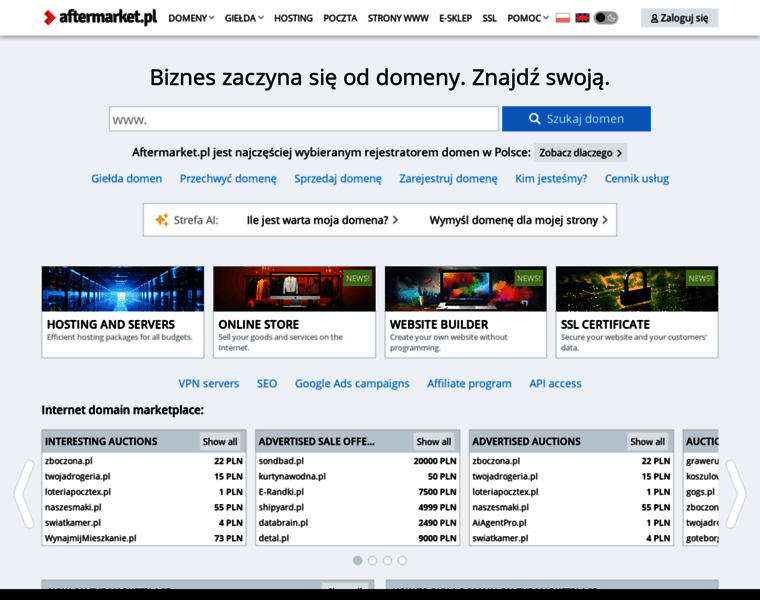Open the Website Builder card image
The image size is (760, 600).
click(466, 289)
